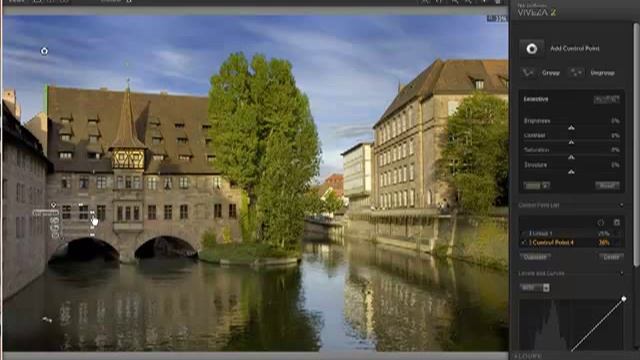Click the Structure slider handle
Viewport: 640px width, 360px height.
tap(571, 172)
